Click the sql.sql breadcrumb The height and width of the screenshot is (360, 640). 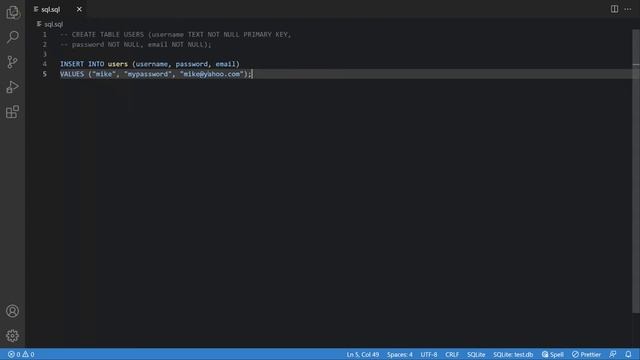tap(50, 24)
